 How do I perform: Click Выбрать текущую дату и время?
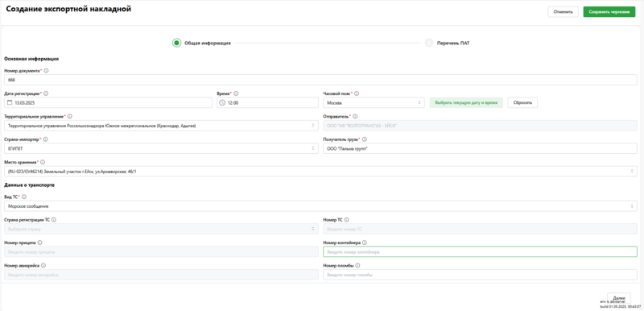(x=466, y=102)
